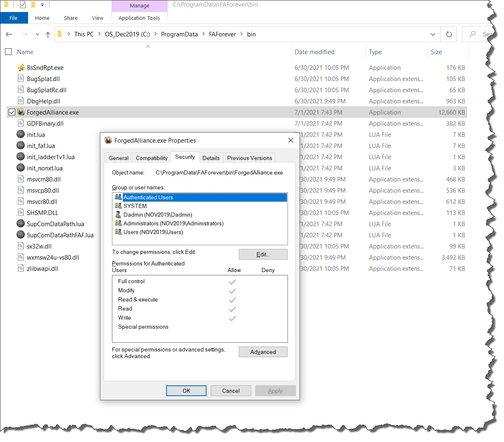Click the BugSplatRc.dll file icon
Image resolution: width=504 pixels, height=442 pixels.
21,90
